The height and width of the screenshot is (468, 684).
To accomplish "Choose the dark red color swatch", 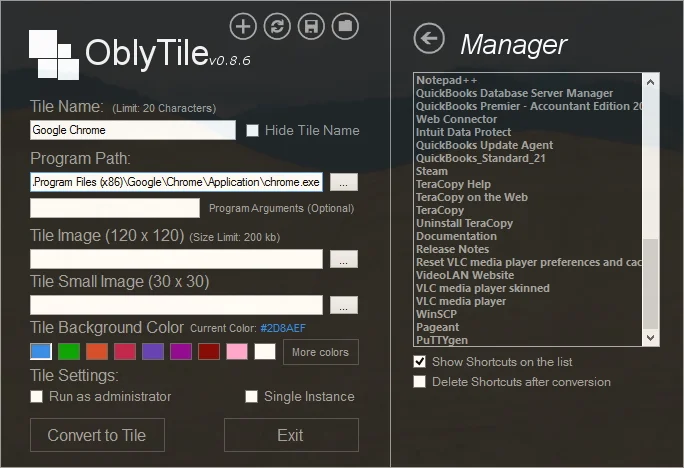I will coord(209,352).
